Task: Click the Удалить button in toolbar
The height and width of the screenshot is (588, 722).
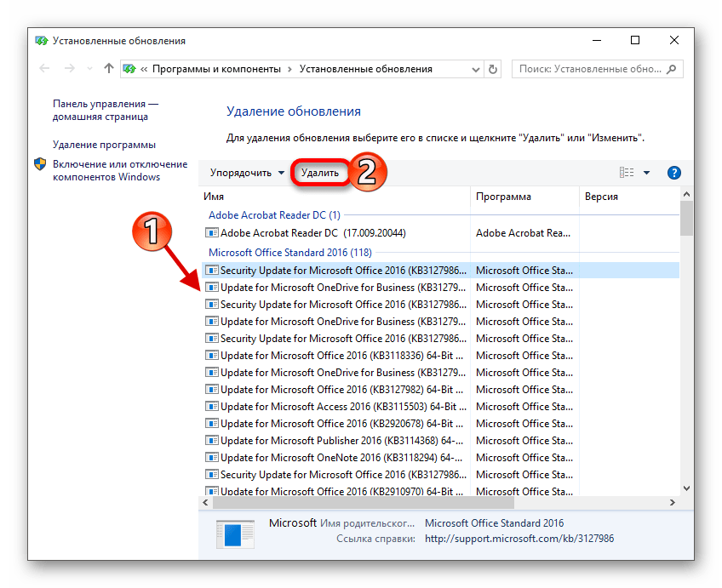Action: (320, 173)
